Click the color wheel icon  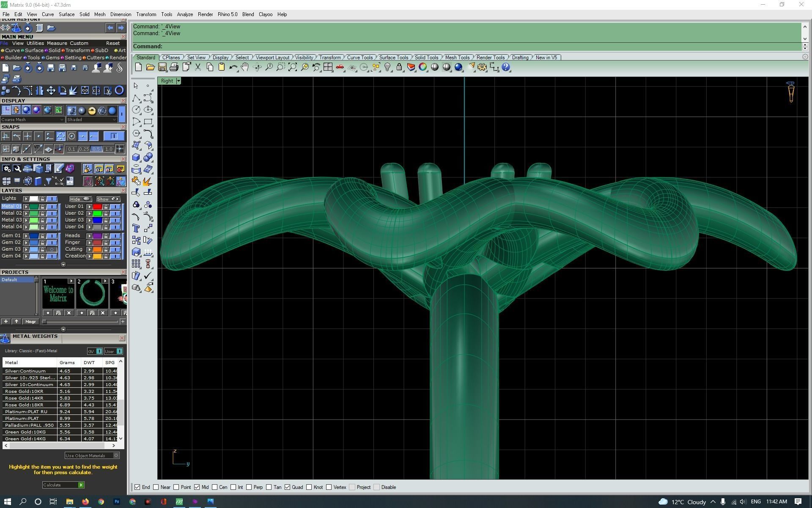tap(422, 67)
